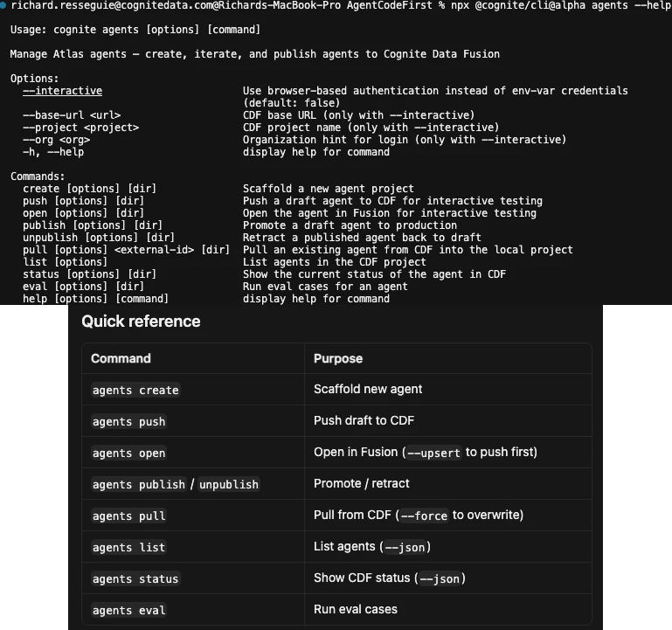Click the '--force' flag in the table

pyautogui.click(x=424, y=516)
